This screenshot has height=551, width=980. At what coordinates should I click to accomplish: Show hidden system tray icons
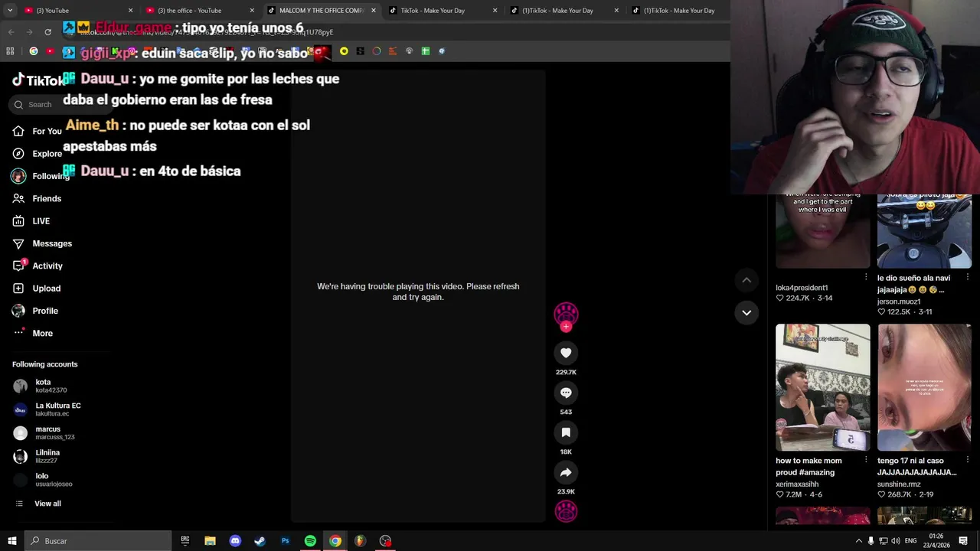[858, 541]
